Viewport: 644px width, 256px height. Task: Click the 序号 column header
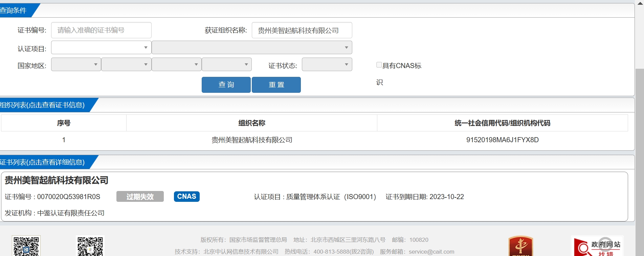[x=64, y=123]
